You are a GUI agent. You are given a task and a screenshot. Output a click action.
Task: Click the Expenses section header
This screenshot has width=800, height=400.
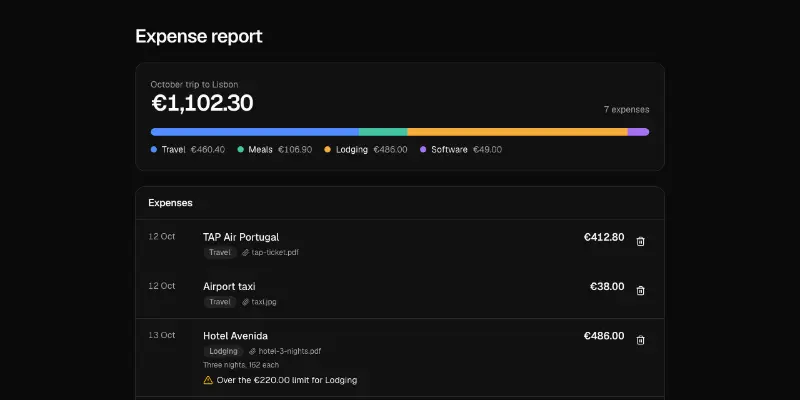coord(170,203)
